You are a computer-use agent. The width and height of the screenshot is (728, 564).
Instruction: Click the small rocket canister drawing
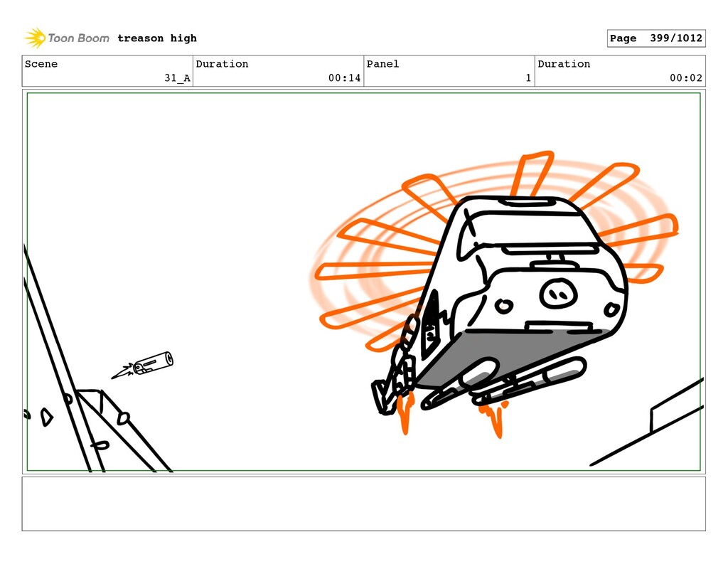[x=143, y=365]
